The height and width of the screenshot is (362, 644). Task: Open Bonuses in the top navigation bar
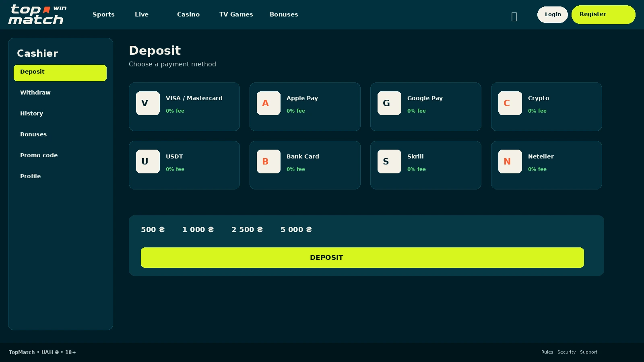click(x=284, y=14)
